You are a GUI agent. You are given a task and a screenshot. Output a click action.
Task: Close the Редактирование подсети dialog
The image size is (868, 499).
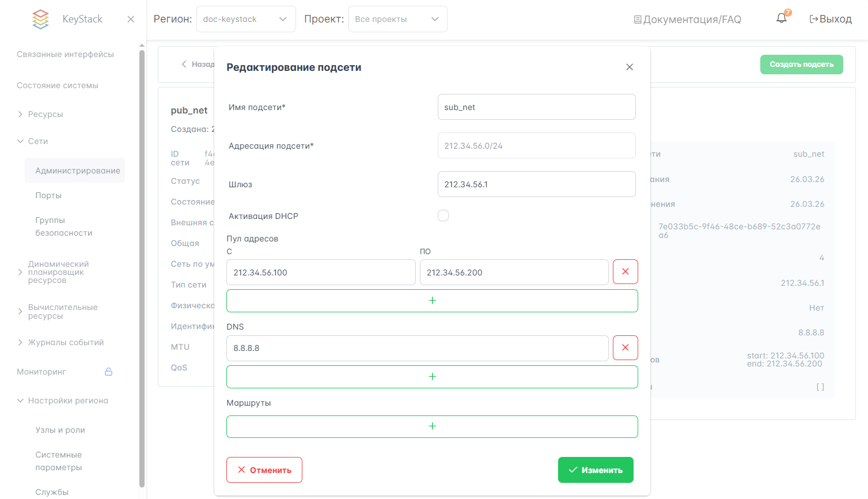(x=630, y=67)
